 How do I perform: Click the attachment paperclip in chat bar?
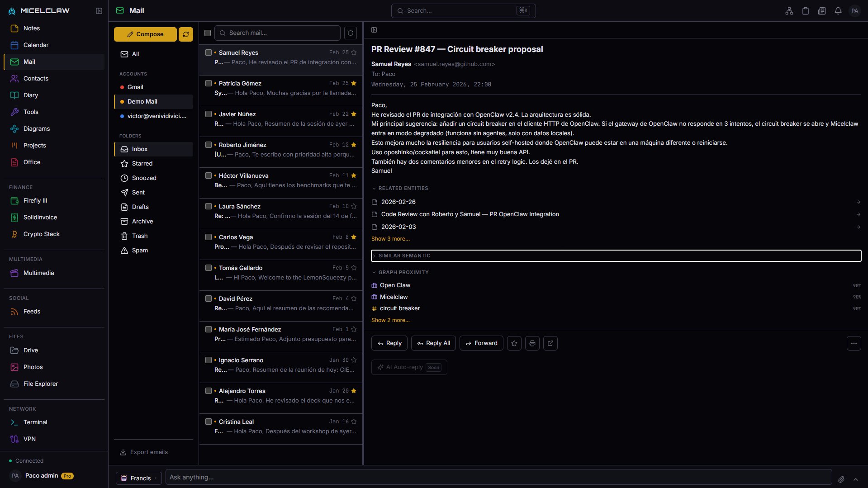pyautogui.click(x=841, y=479)
